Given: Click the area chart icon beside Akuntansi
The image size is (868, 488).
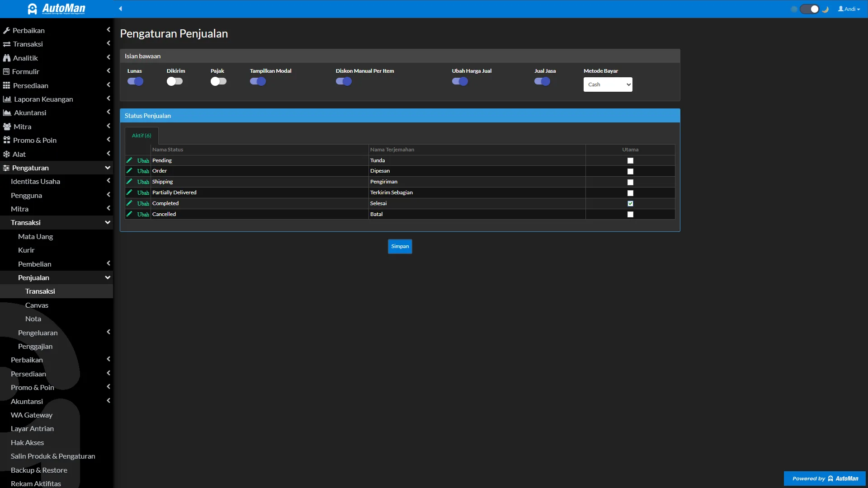Looking at the screenshot, I should 7,113.
